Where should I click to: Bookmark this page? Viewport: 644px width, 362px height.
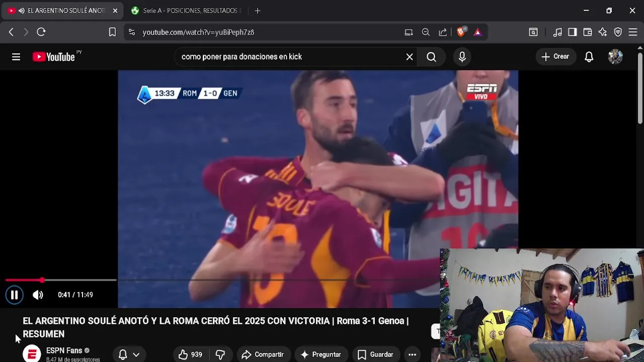[112, 32]
